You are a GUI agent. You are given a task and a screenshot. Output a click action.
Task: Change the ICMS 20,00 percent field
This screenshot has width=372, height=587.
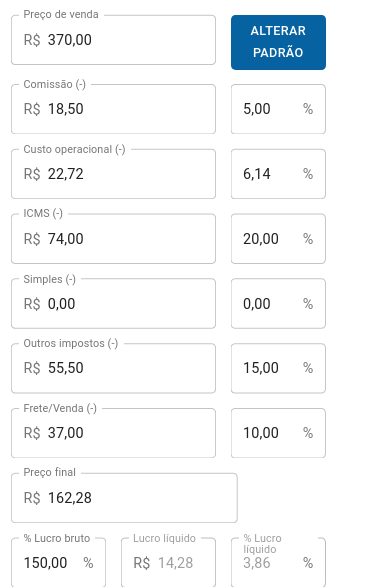pos(278,238)
